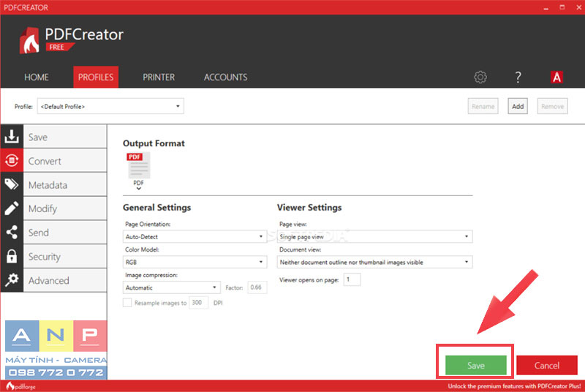
Task: Click the pdfforge logo in status bar
Action: pyautogui.click(x=21, y=386)
